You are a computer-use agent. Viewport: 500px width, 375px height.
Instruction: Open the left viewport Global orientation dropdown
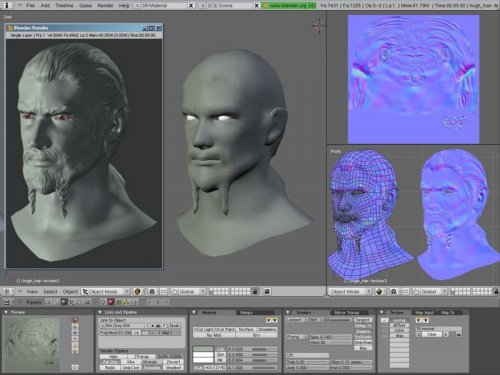pos(192,292)
